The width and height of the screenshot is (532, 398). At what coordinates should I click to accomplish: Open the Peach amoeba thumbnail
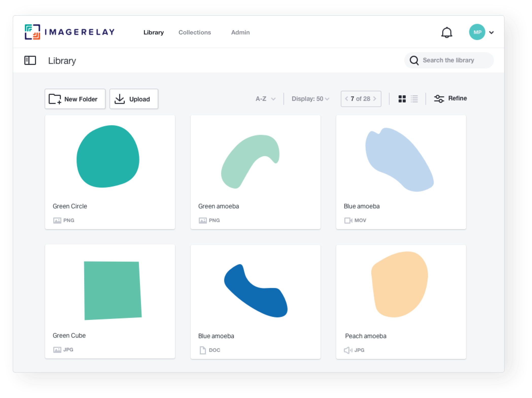[x=400, y=284]
